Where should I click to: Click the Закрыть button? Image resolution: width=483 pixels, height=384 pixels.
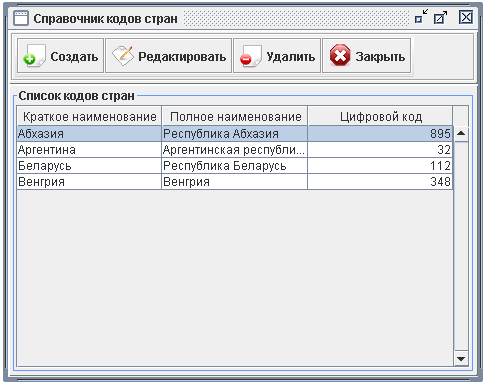(x=367, y=56)
